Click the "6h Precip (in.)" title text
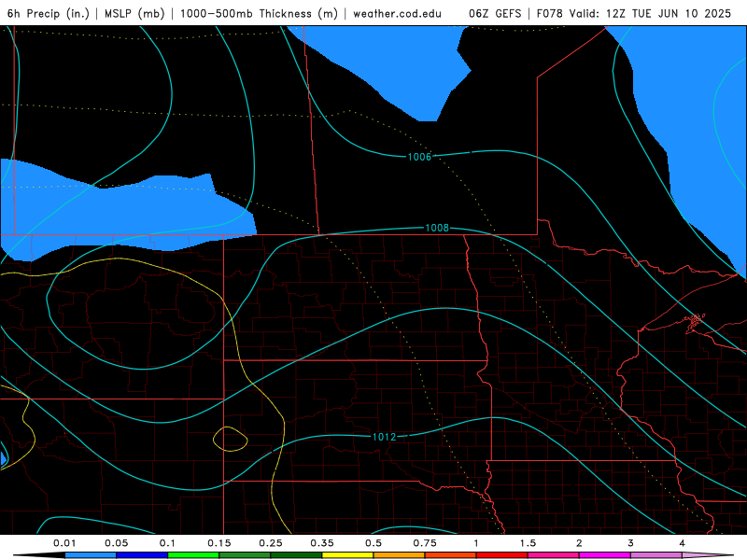Screen dimensions: 747x560 point(49,13)
